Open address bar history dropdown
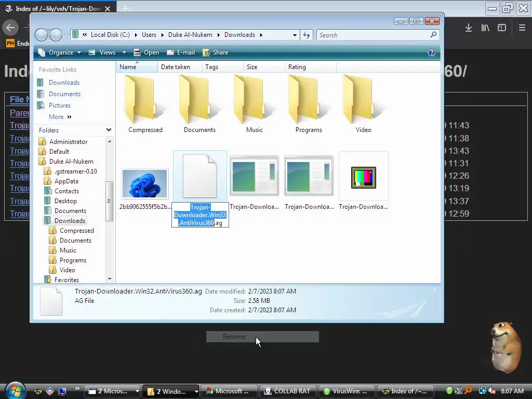Viewport: 532px width, 399px height. coord(295,35)
